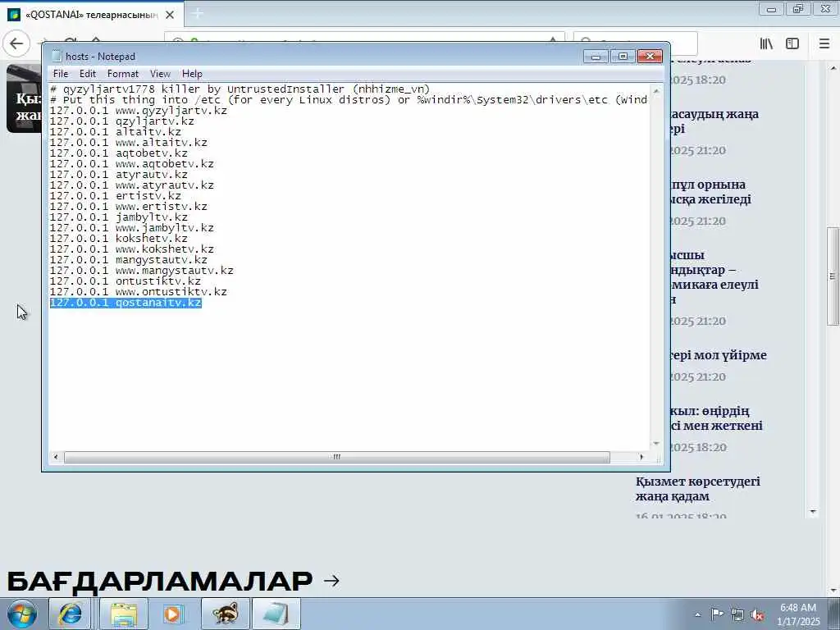Open Windows Media Player from taskbar
This screenshot has height=630, width=840.
tap(172, 614)
